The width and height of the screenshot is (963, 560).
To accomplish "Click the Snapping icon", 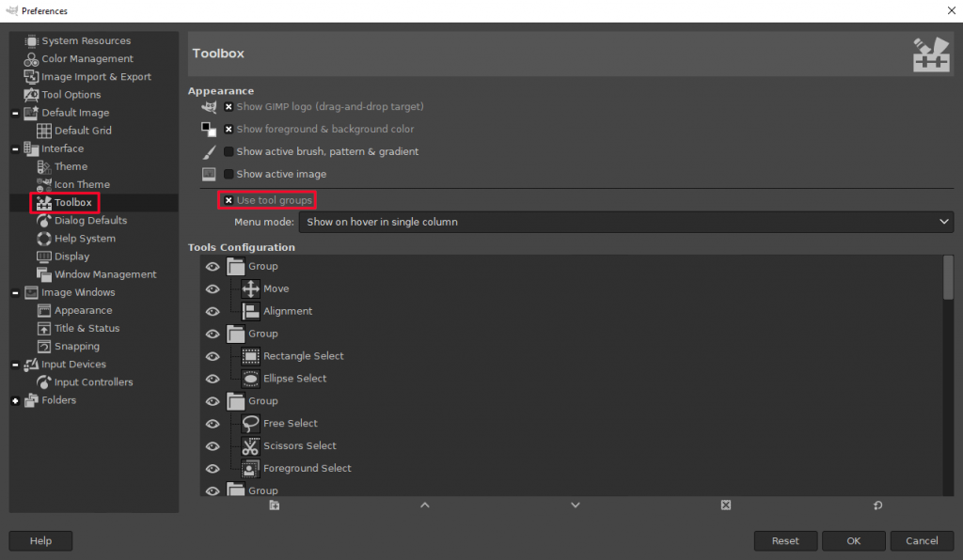I will (44, 347).
